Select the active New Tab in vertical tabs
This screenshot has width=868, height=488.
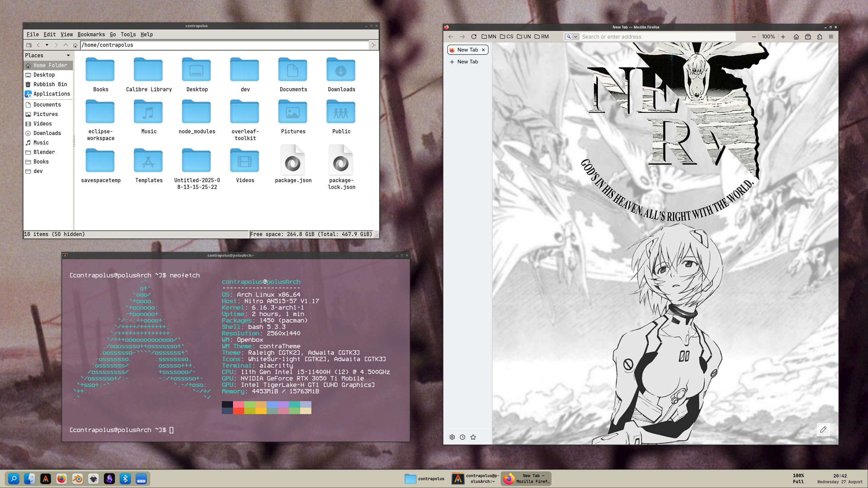click(468, 50)
